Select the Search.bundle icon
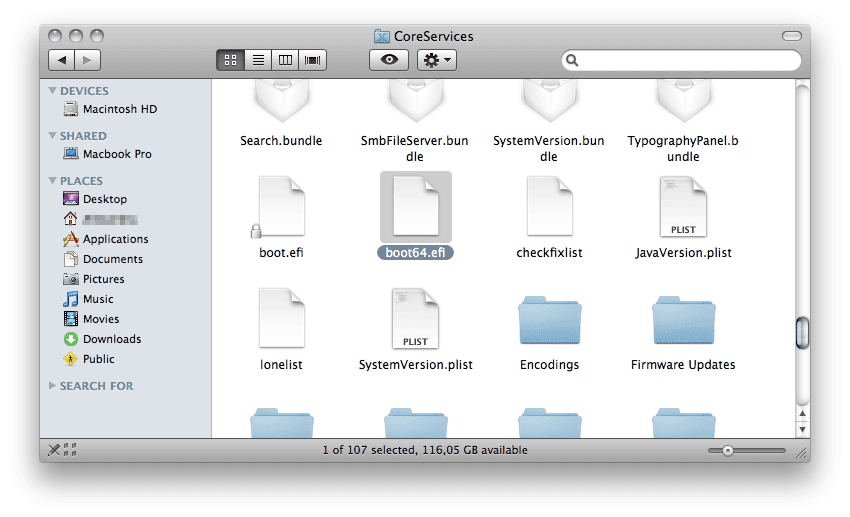 click(x=281, y=101)
